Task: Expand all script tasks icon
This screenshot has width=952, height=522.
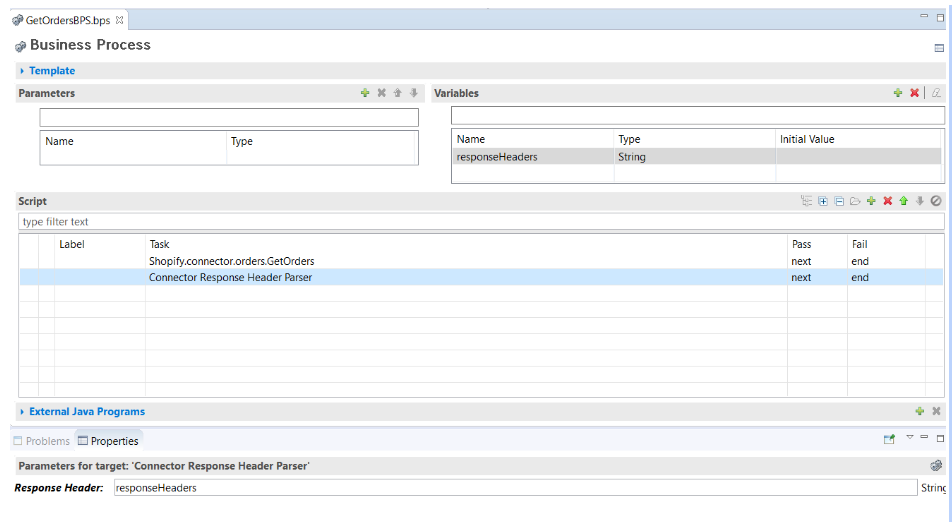Action: coord(823,201)
